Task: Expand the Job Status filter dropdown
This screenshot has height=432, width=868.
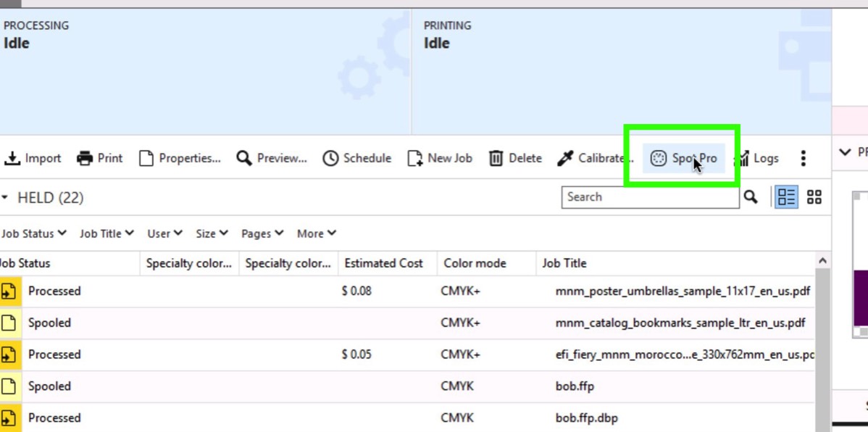Action: coord(33,233)
